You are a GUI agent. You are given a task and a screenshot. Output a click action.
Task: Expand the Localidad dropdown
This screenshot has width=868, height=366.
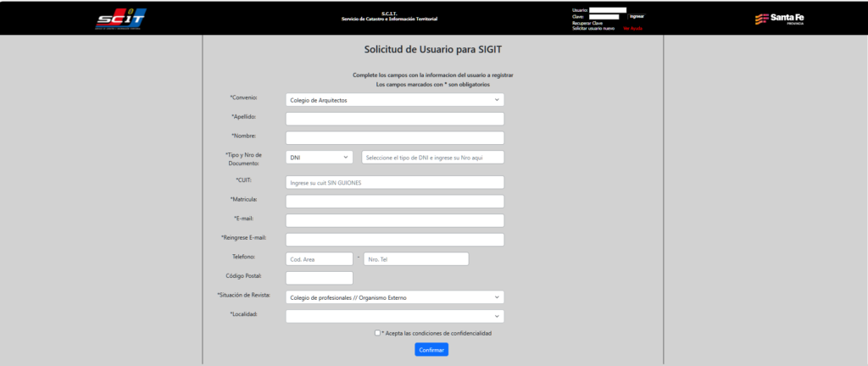pos(395,316)
